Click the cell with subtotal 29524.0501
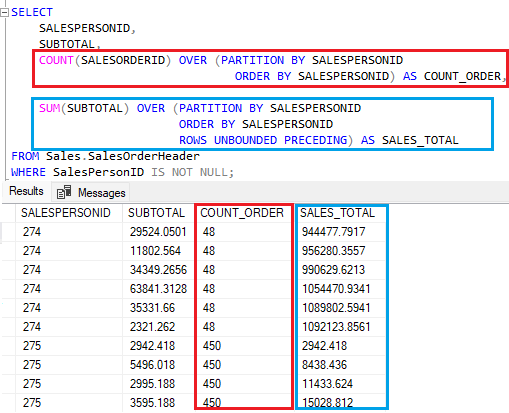The width and height of the screenshot is (509, 413). point(158,232)
